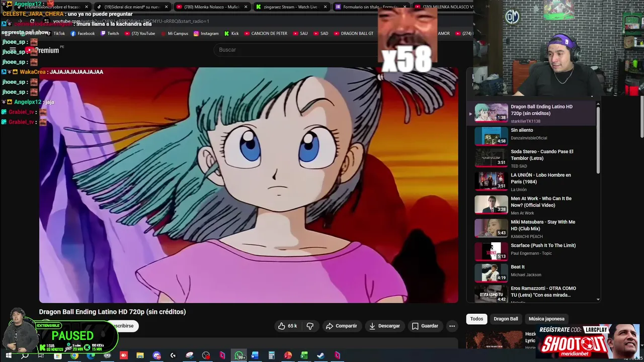Open the DRAGON BALL GT bookmark
The width and height of the screenshot is (644, 362).
(353, 34)
